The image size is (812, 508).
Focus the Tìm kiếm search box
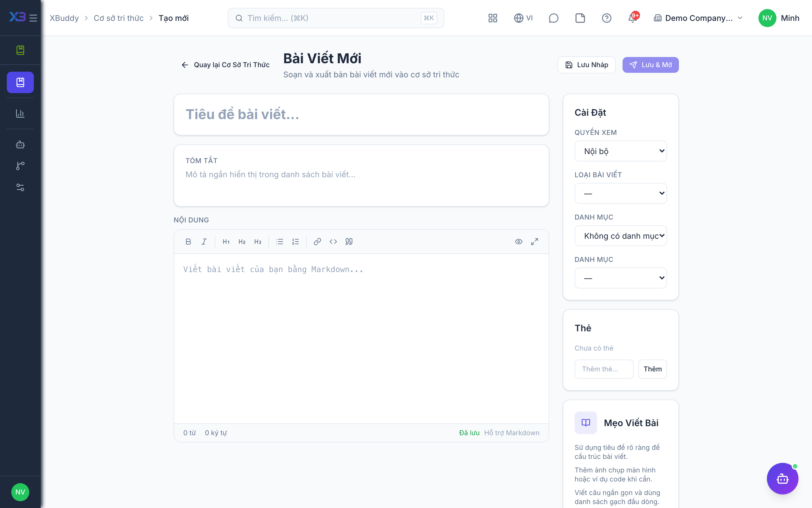pyautogui.click(x=336, y=18)
